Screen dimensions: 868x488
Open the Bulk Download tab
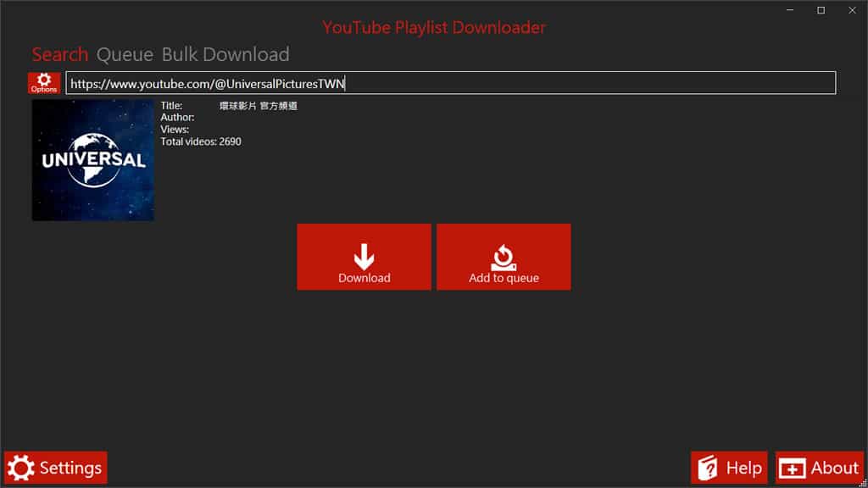coord(225,54)
